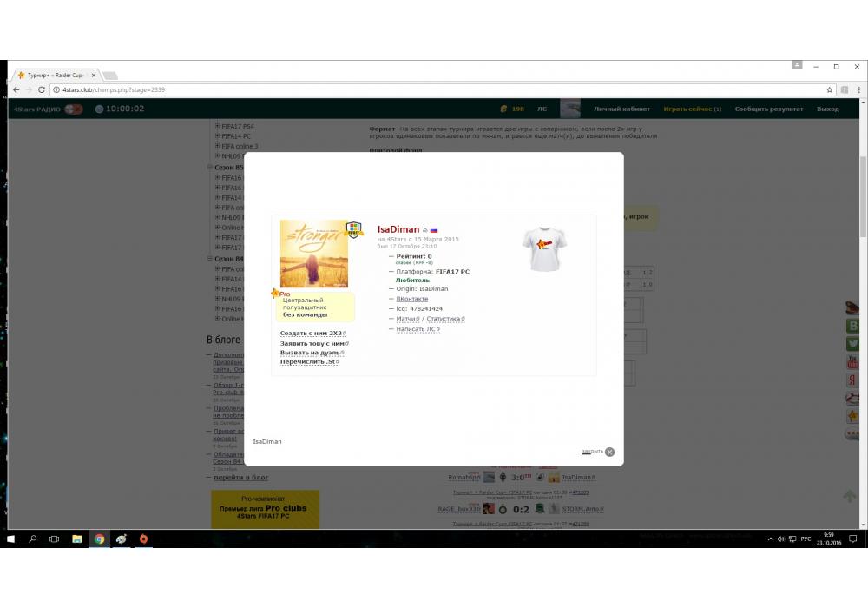This screenshot has width=868, height=608.
Task: Click Написать ЛС link
Action: click(418, 329)
